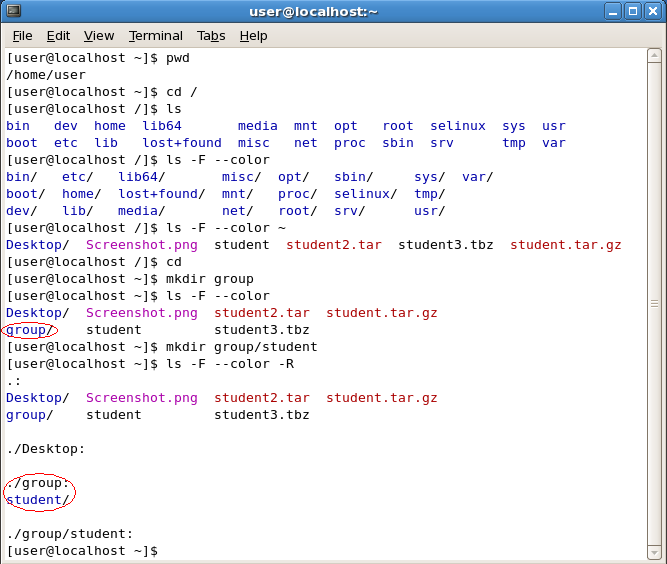Viewport: 667px width, 564px height.
Task: Click 'student.tar.gz' after the 'ls -F --color ~' command
Action: point(566,245)
